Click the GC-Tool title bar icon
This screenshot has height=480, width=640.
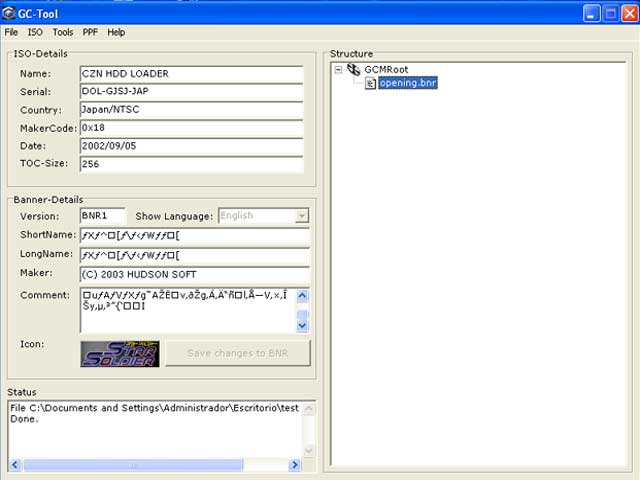point(9,13)
